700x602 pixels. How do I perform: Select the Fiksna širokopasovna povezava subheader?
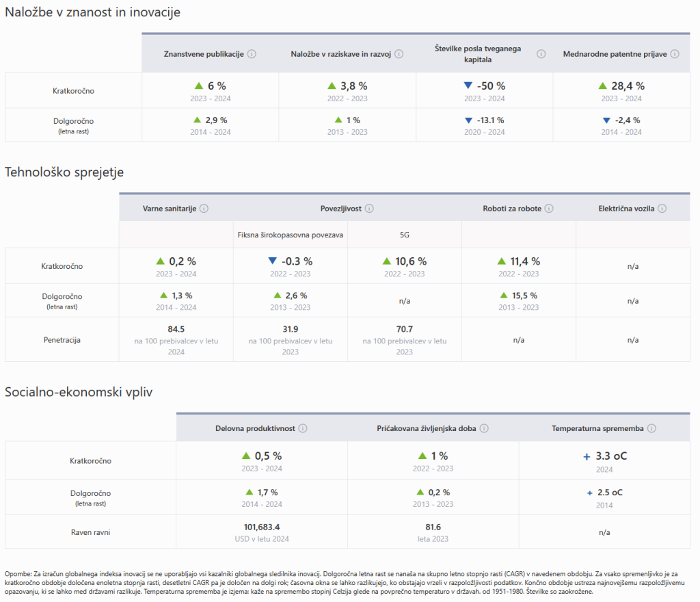(291, 235)
